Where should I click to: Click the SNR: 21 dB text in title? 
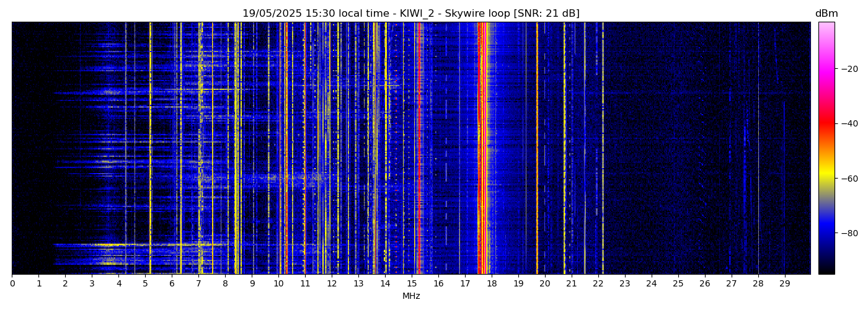point(546,14)
